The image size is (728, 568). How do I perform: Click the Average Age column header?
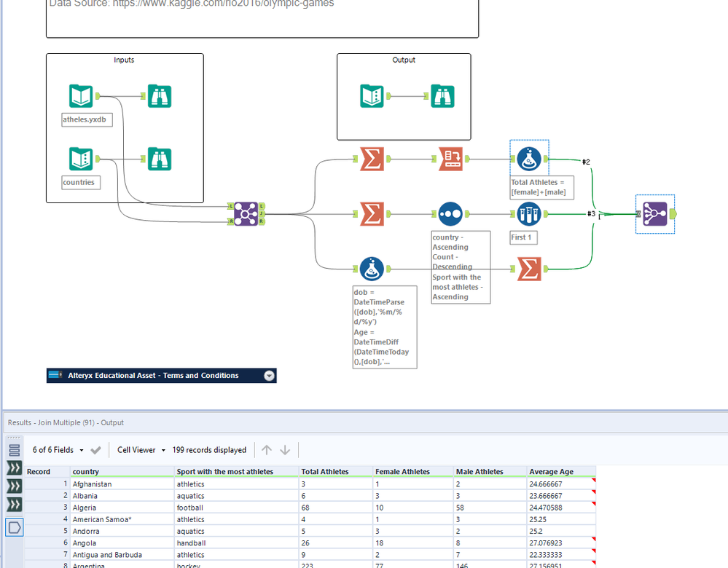pos(561,471)
